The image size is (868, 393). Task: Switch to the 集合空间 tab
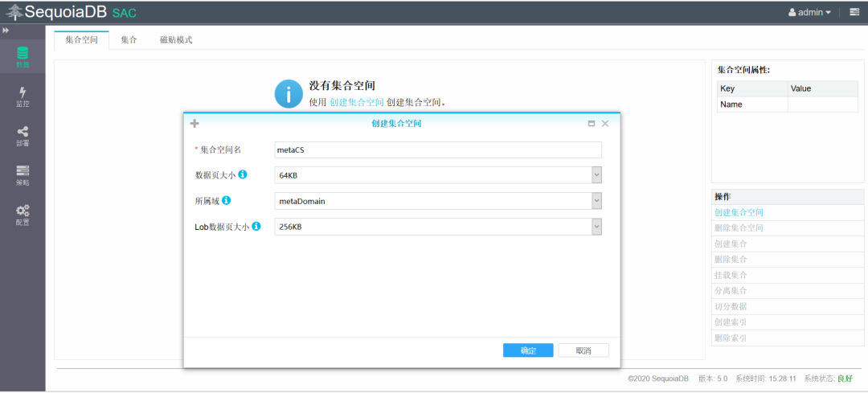point(81,40)
